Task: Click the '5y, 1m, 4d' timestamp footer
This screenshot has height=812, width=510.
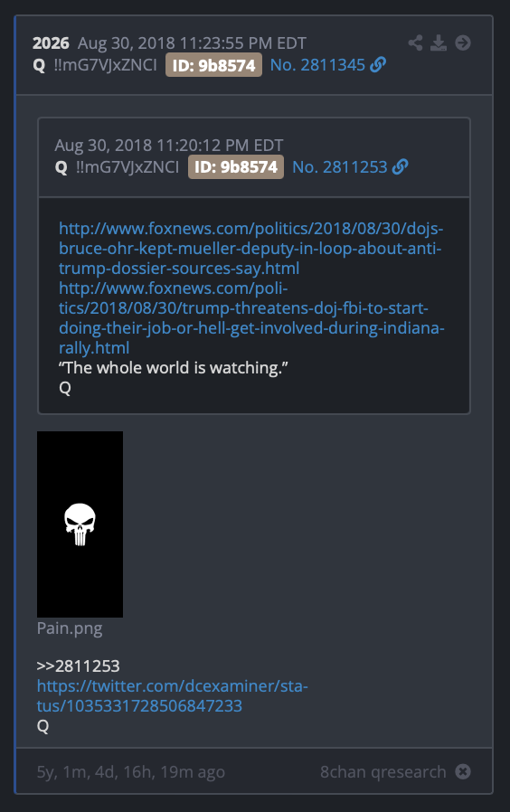Action: pyautogui.click(x=130, y=771)
